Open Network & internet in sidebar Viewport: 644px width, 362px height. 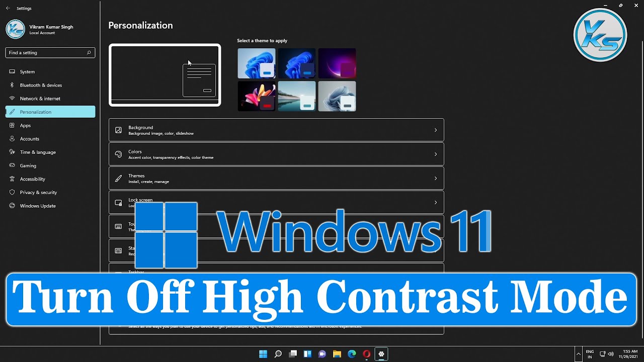(x=50, y=99)
